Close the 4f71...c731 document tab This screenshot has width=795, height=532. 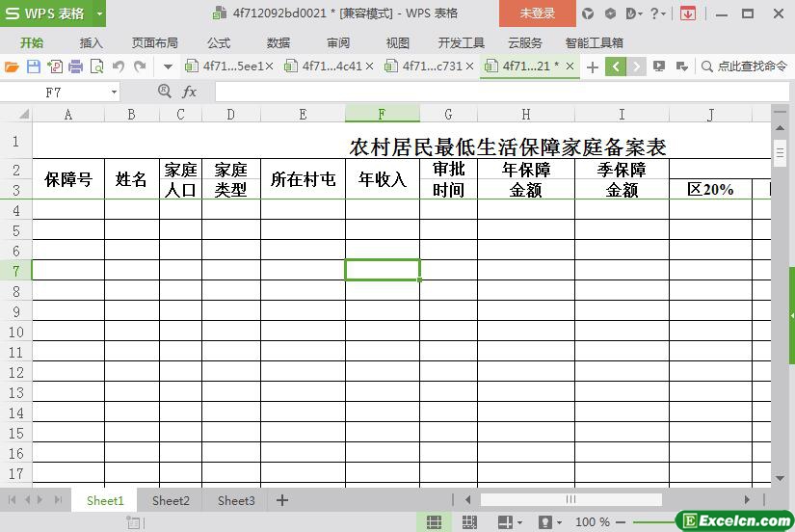(x=469, y=66)
